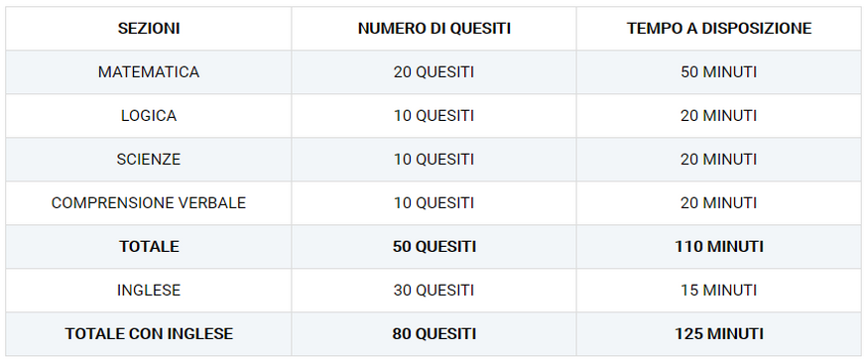Viewport: 868px width, 360px height.
Task: Click 20 MINUTI in the SCIENZE row
Action: point(718,160)
